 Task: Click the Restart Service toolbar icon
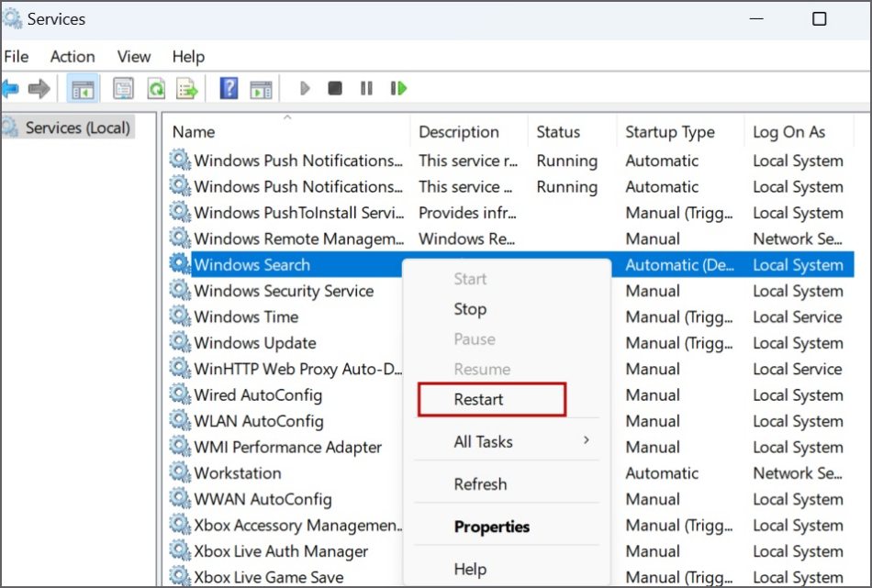[398, 88]
